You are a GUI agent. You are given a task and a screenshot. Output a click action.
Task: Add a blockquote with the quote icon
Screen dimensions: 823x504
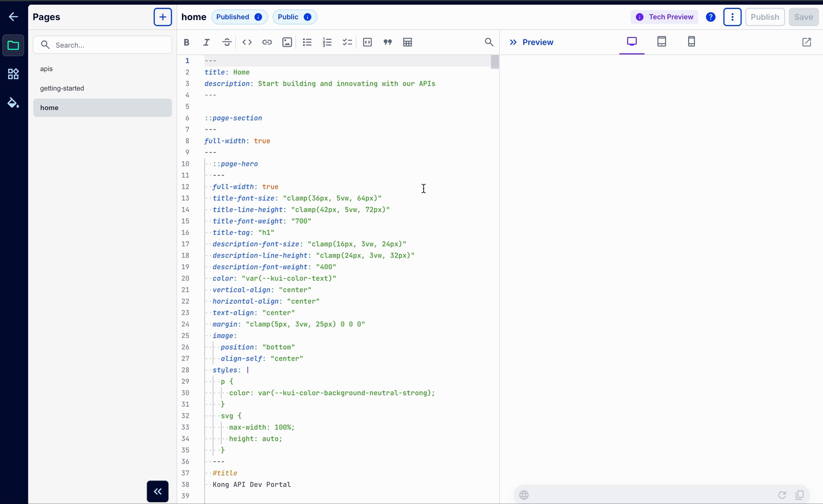click(387, 42)
